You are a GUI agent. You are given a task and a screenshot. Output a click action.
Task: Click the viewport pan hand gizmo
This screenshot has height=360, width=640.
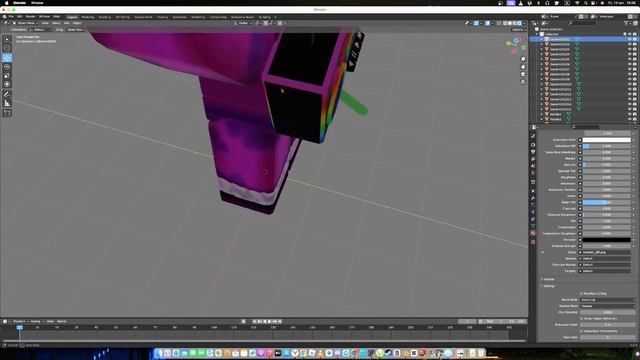(523, 67)
